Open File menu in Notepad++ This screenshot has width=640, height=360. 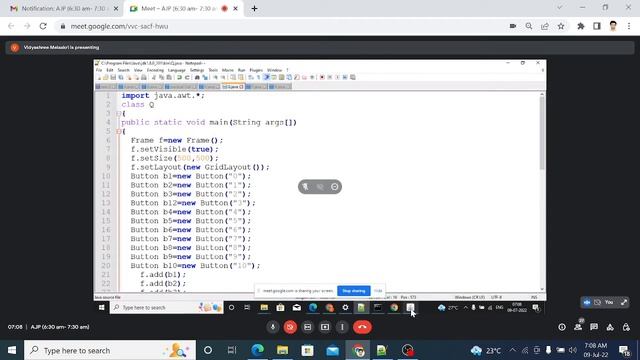pyautogui.click(x=99, y=70)
